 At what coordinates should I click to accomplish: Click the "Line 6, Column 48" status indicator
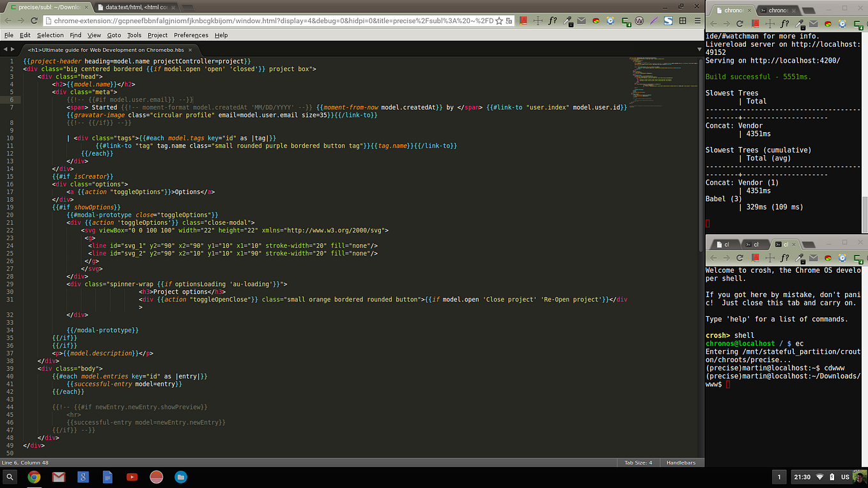pos(26,462)
